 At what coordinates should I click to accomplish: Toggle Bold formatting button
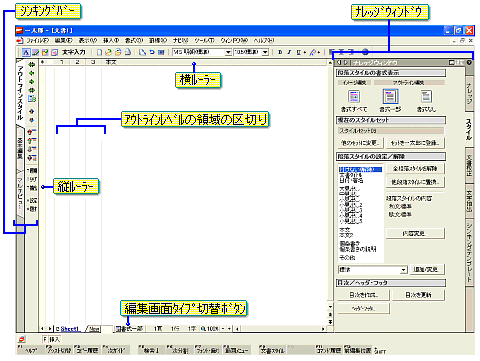click(x=280, y=52)
